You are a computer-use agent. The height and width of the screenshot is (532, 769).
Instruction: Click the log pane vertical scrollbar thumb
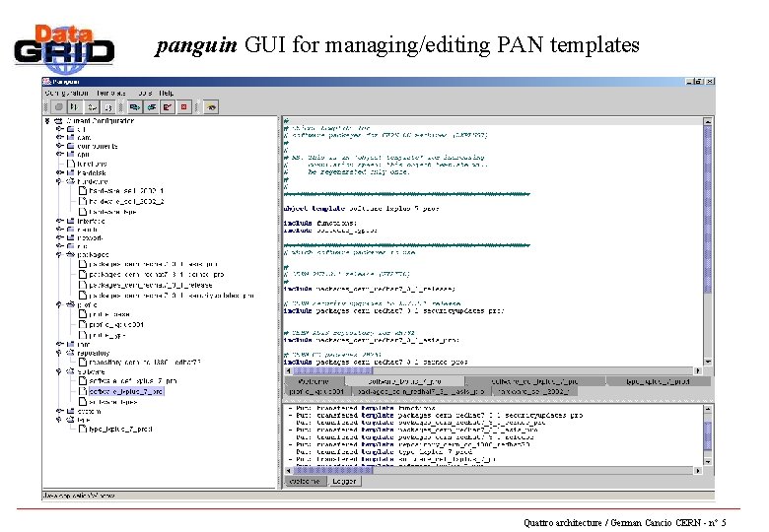(x=708, y=435)
